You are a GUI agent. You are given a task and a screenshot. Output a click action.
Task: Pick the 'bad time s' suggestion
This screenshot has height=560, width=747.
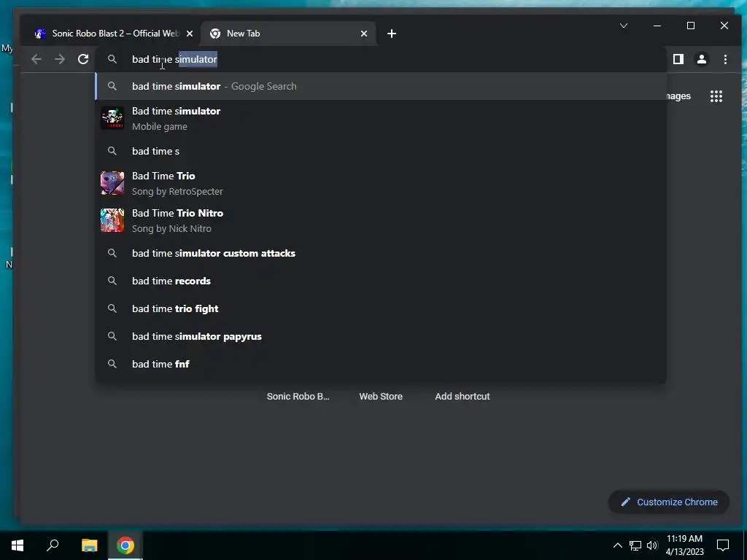[x=381, y=152]
